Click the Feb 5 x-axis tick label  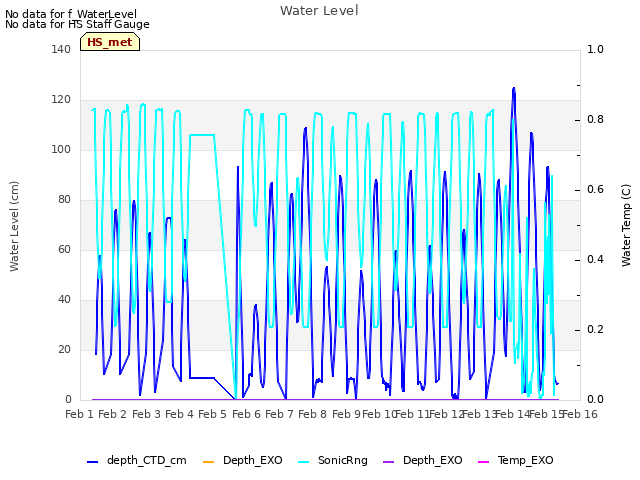click(x=212, y=414)
